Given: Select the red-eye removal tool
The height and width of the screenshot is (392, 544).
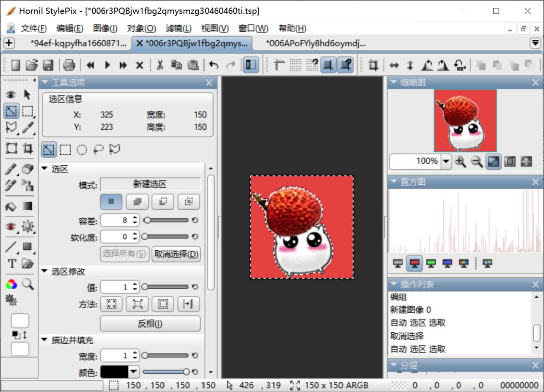Looking at the screenshot, I should click(11, 227).
